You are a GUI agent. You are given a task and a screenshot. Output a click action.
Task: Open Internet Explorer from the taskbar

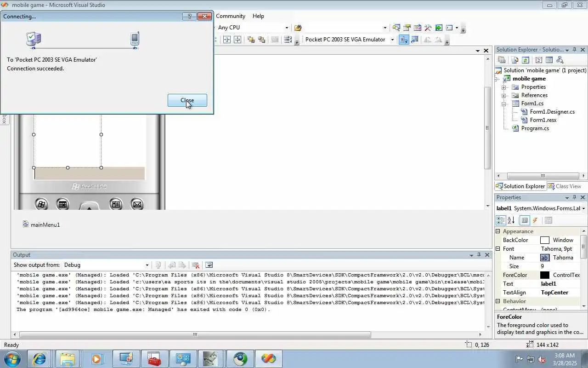[40, 359]
